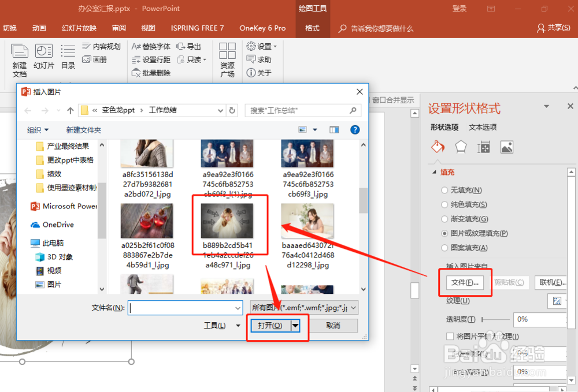The height and width of the screenshot is (392, 578).
Task: Select the Size & Properties icon
Action: [x=484, y=147]
